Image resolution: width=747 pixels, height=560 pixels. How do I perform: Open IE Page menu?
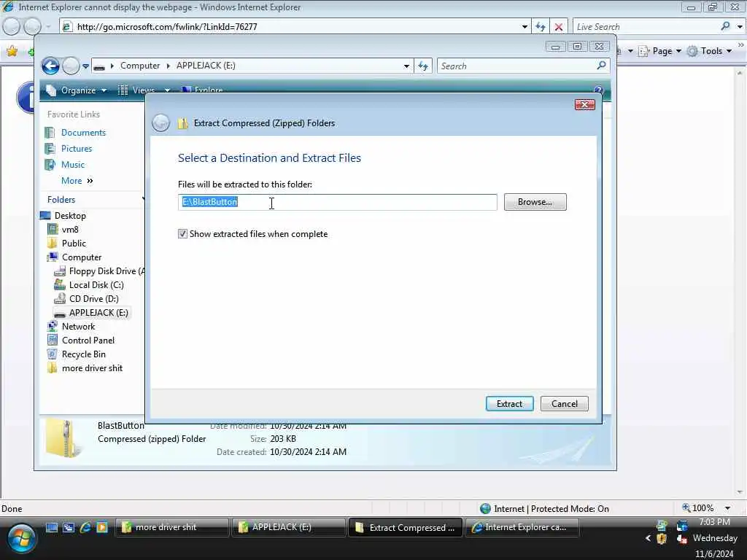659,51
